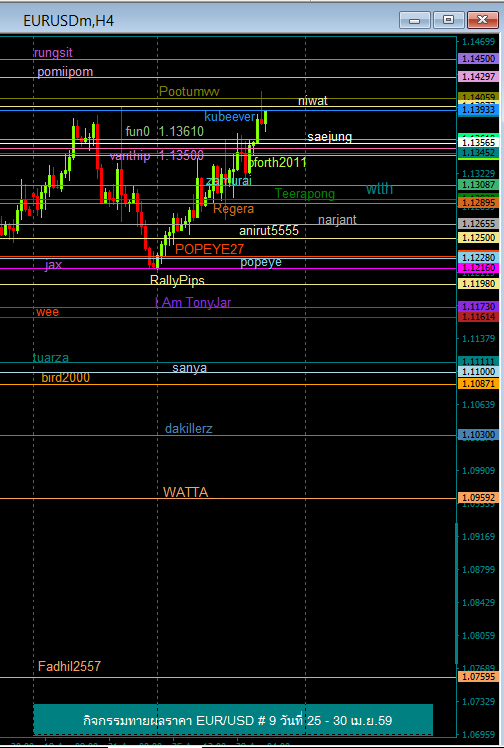Minimize the EURUSDm,H4 chart window
The height and width of the screenshot is (748, 504).
(414, 21)
